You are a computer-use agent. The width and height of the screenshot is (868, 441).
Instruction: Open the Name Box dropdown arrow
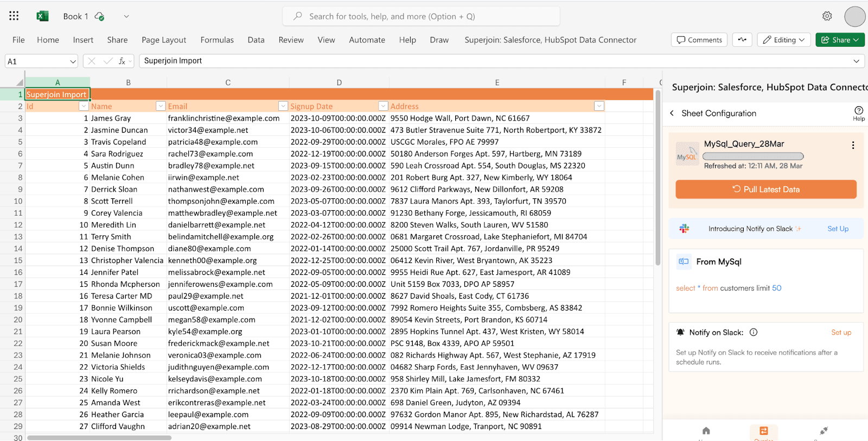click(x=73, y=61)
